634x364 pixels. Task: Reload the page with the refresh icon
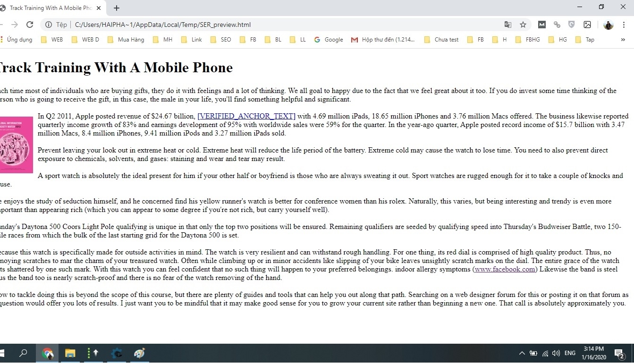point(30,25)
